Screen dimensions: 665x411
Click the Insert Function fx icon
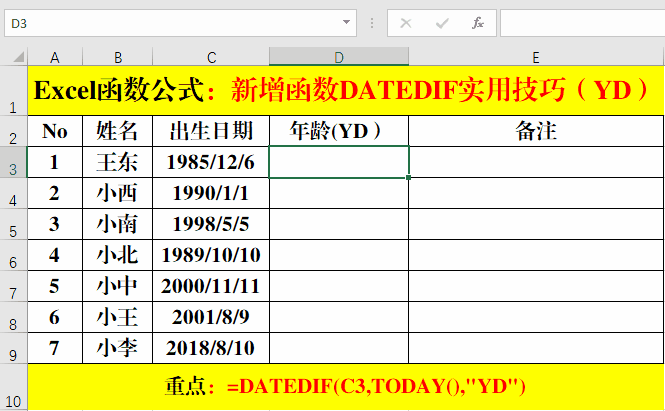point(478,23)
